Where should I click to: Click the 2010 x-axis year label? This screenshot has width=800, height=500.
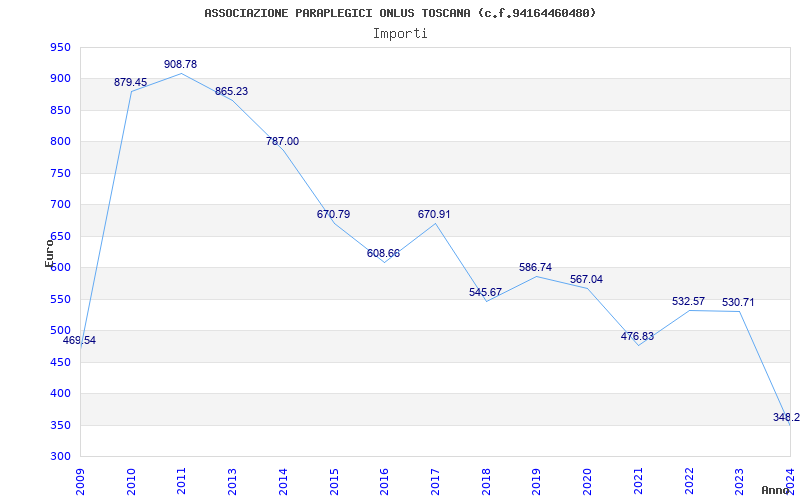pyautogui.click(x=131, y=481)
